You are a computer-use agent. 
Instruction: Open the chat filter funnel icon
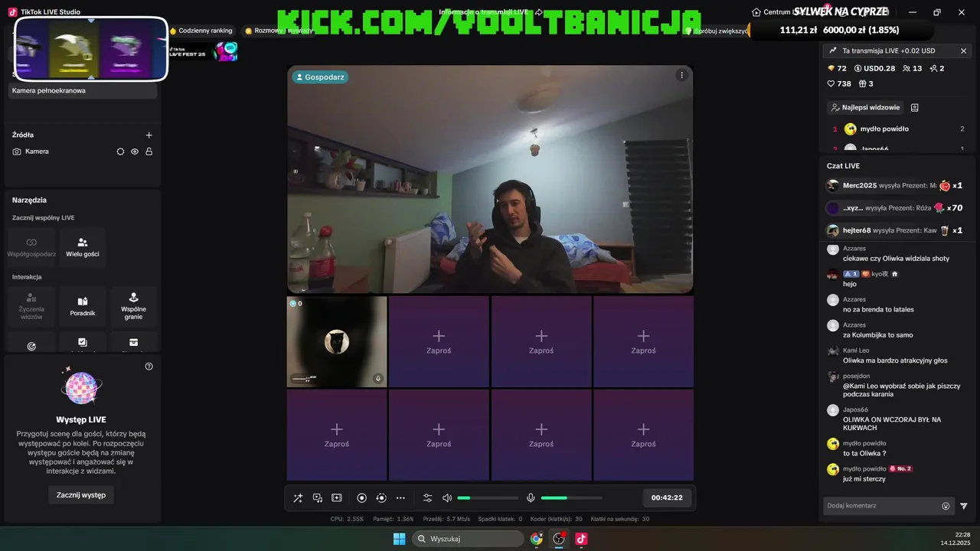964,506
